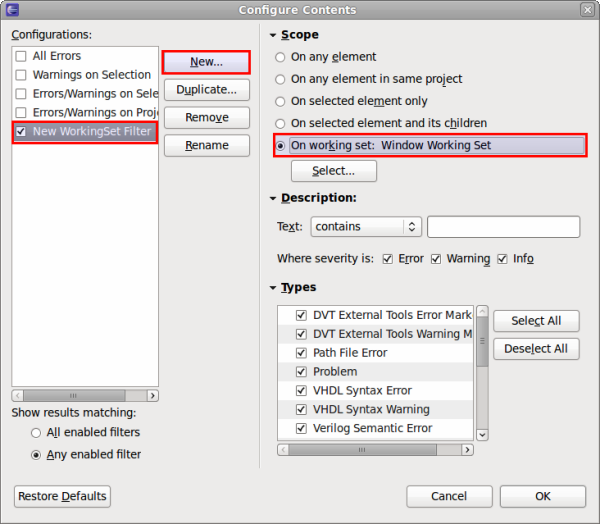Focus the description text input field
Image resolution: width=600 pixels, height=524 pixels.
504,227
